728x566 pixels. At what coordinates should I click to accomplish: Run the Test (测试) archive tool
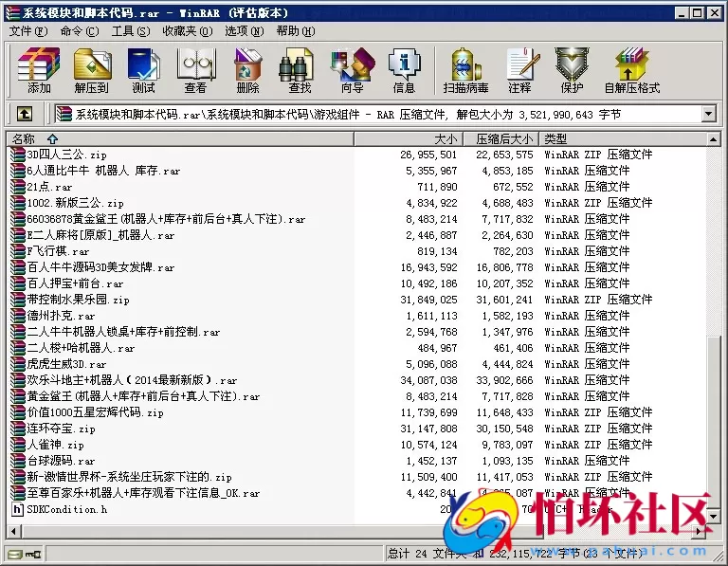pyautogui.click(x=143, y=70)
